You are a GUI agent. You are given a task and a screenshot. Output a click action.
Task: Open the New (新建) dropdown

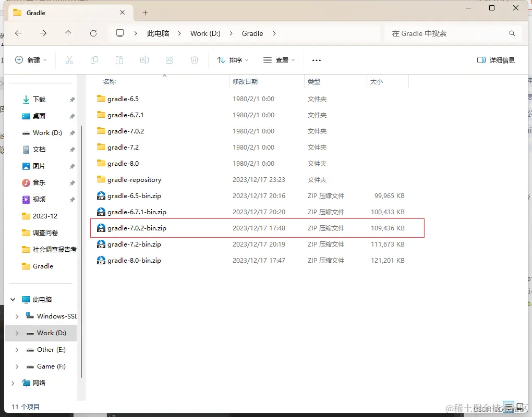[31, 60]
